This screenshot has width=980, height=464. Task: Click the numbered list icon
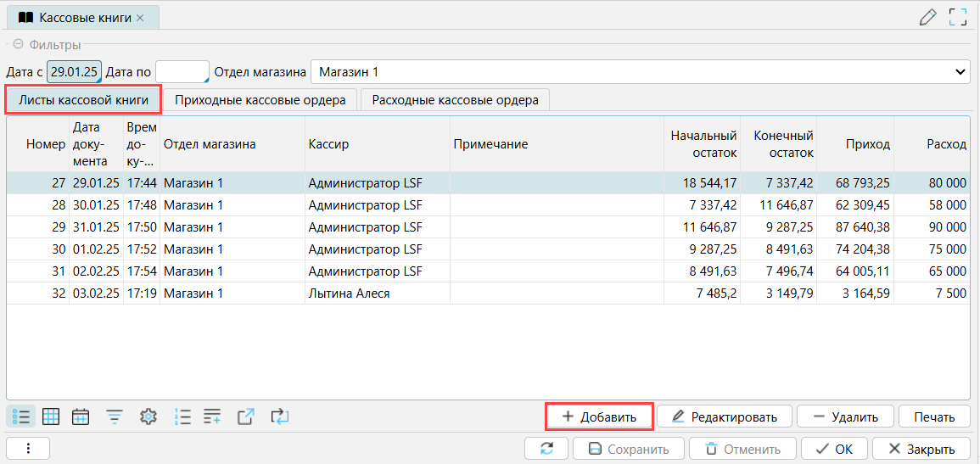click(182, 416)
